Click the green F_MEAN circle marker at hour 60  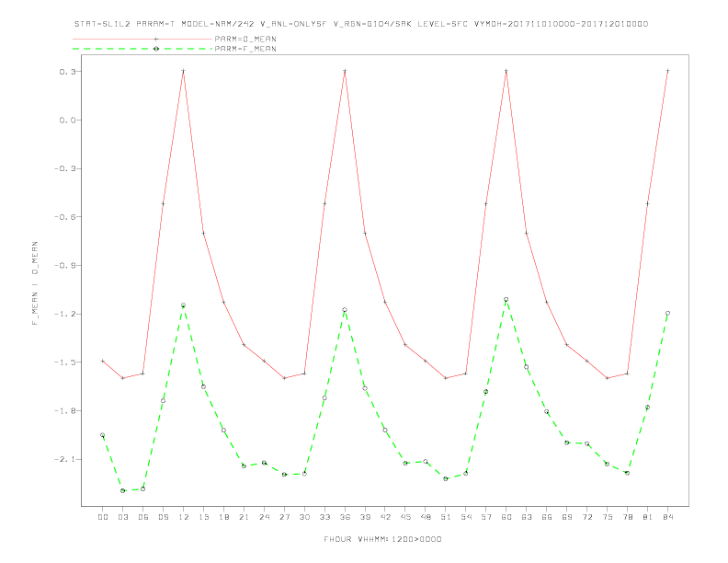(506, 300)
